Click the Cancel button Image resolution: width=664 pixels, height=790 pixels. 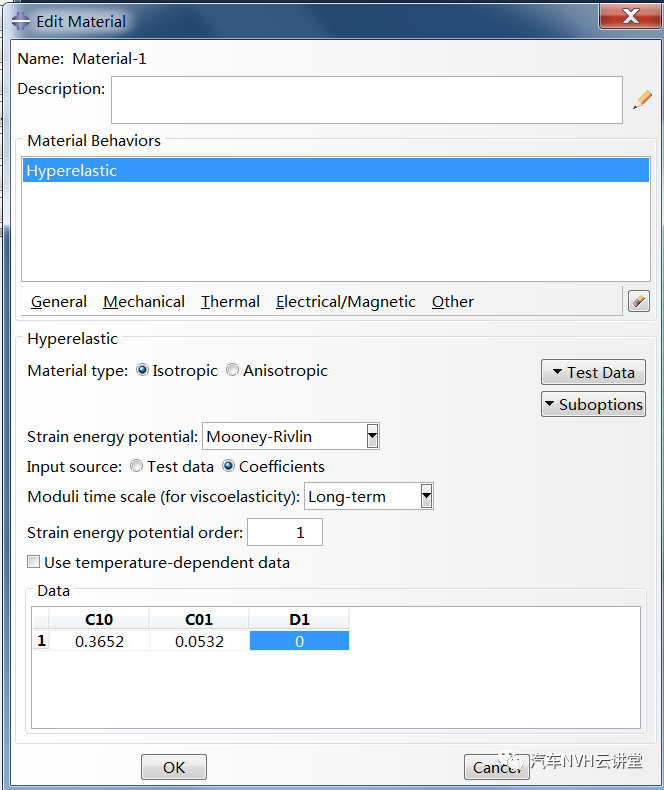[497, 767]
